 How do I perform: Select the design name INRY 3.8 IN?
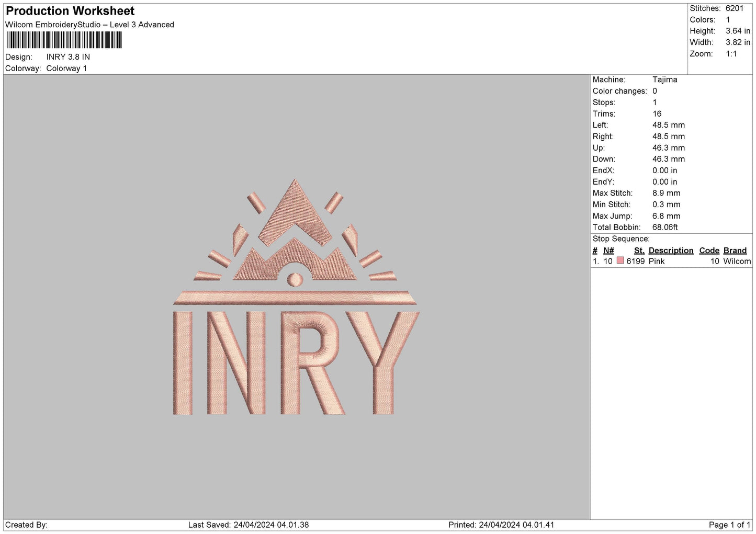(x=68, y=57)
